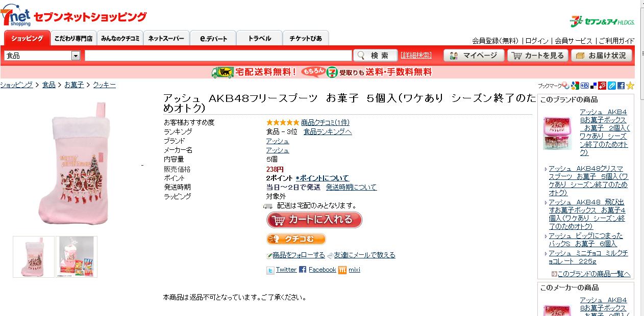Click the カートに入れる add to cart button
This screenshot has width=644, height=316.
click(314, 220)
